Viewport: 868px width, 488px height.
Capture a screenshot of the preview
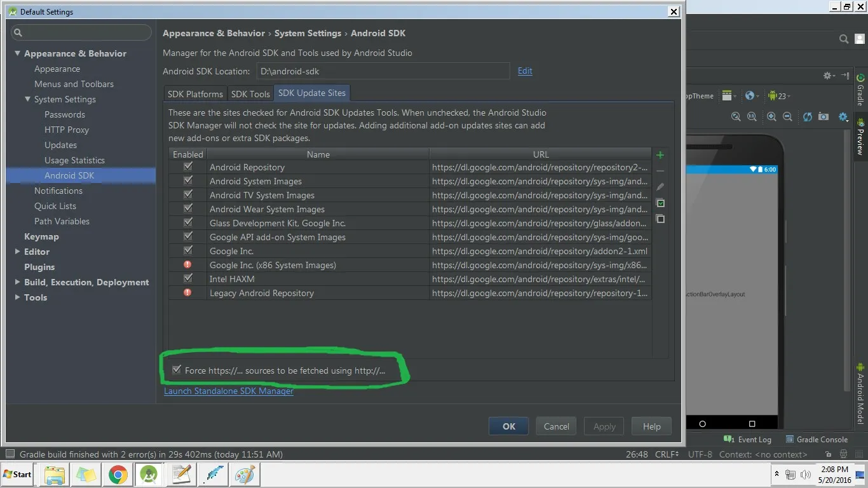[824, 117]
